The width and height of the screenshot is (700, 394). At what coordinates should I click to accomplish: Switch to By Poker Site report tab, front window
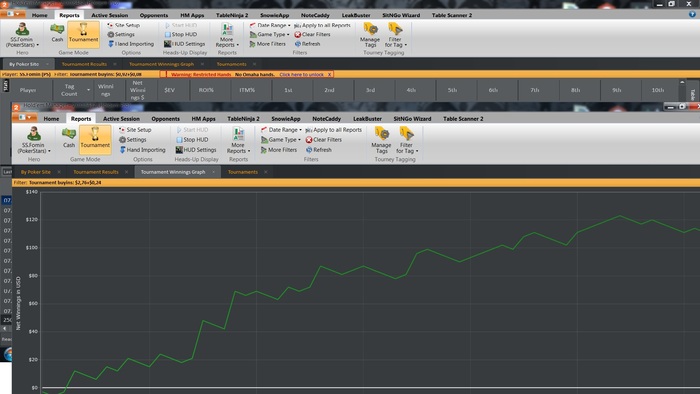point(35,172)
